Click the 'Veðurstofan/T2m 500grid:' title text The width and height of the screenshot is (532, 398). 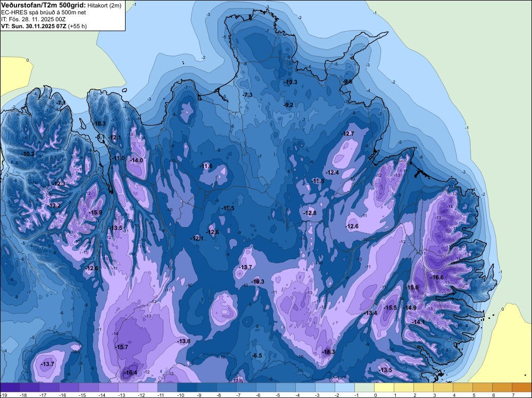44,5
